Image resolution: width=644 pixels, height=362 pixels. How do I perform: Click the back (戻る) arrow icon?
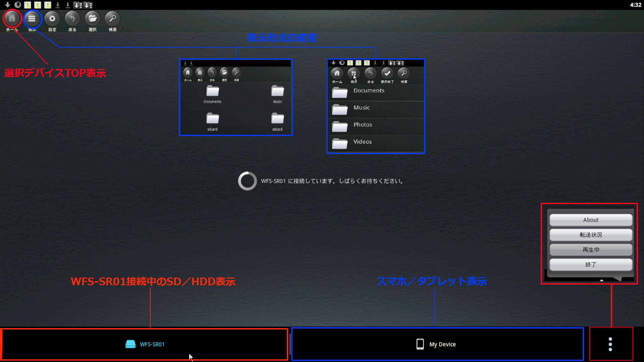click(72, 19)
